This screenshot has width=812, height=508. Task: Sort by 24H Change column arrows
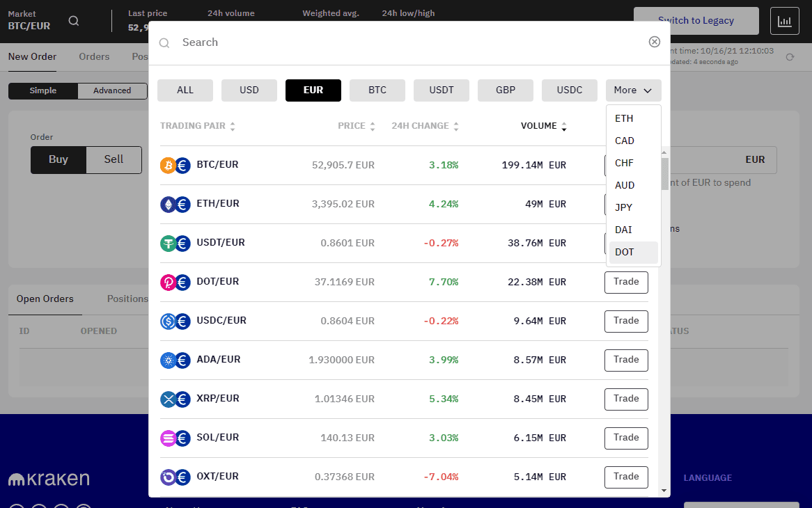pyautogui.click(x=455, y=126)
